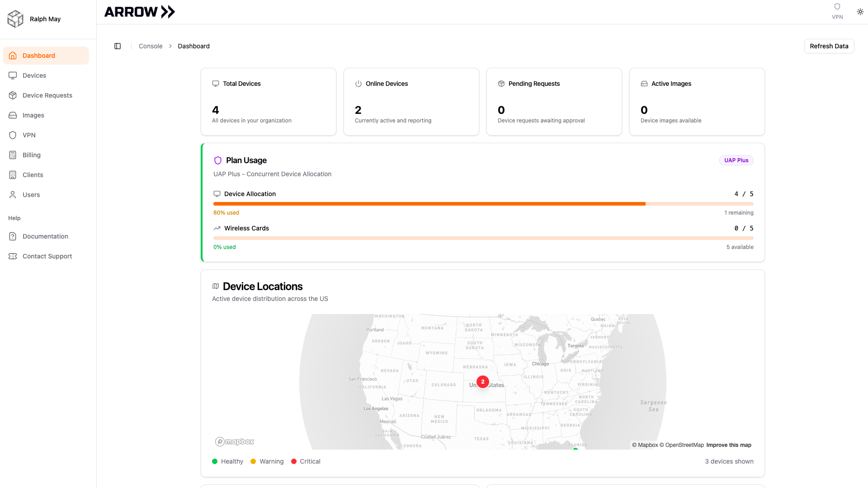Switch to the Dashboard sidebar entry
868x488 pixels.
[x=38, y=55]
